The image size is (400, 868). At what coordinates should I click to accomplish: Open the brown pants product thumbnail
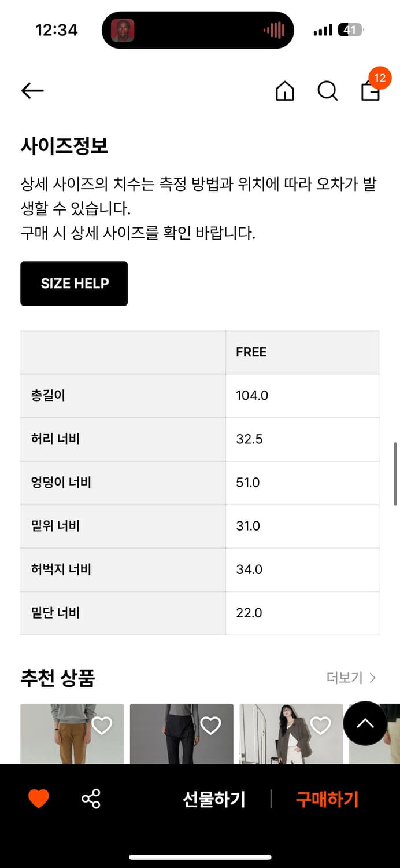point(64,738)
